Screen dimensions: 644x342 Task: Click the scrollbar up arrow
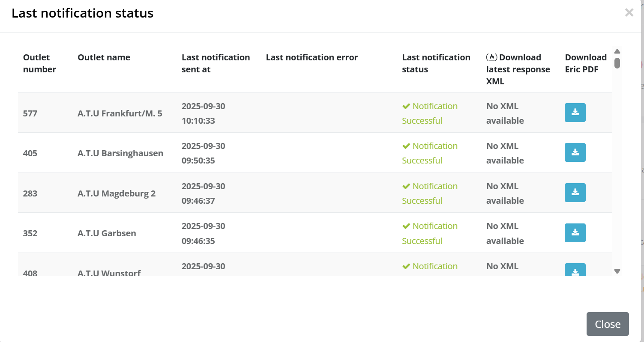point(617,52)
